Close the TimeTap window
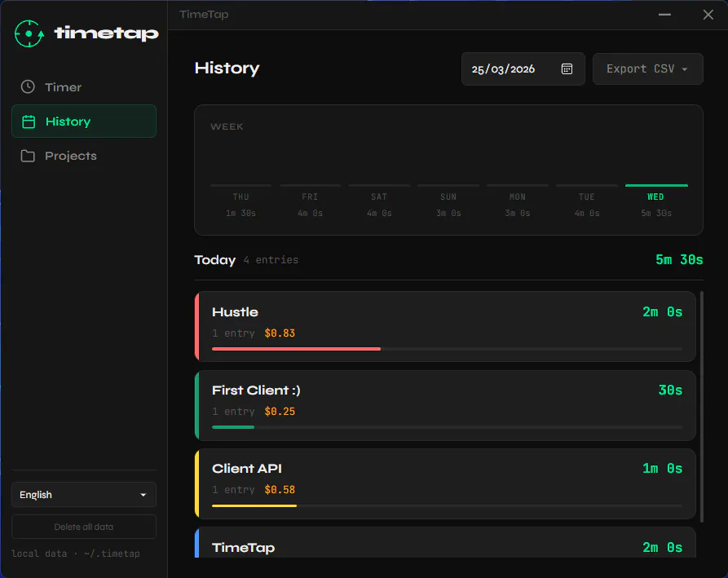 coord(708,15)
